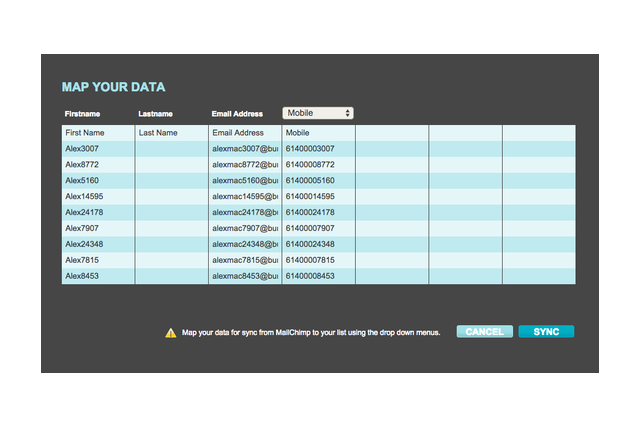Click the yellow warning triangle icon
640x426 pixels.
pyautogui.click(x=171, y=333)
